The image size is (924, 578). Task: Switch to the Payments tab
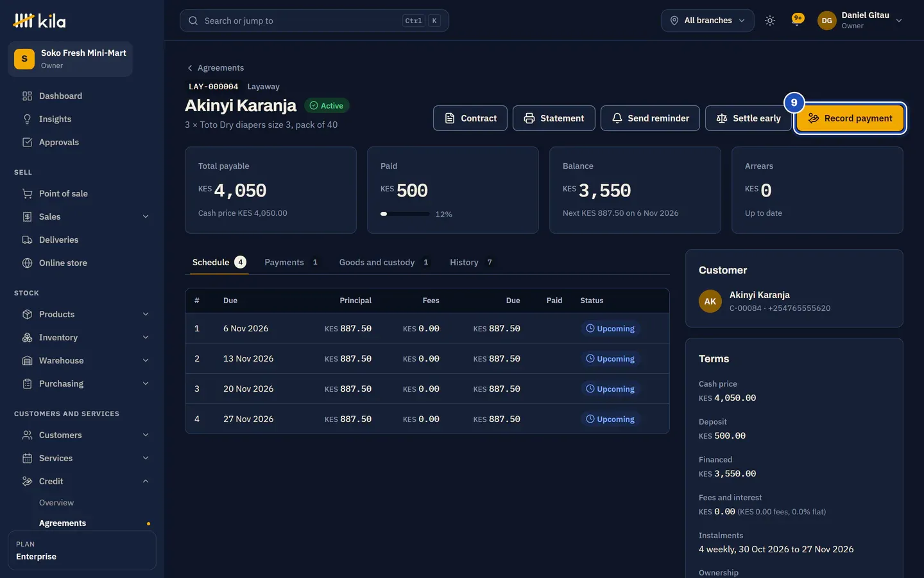tap(292, 262)
